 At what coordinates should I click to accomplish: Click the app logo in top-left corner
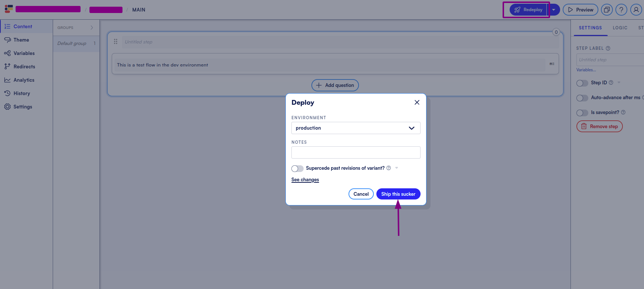[9, 9]
